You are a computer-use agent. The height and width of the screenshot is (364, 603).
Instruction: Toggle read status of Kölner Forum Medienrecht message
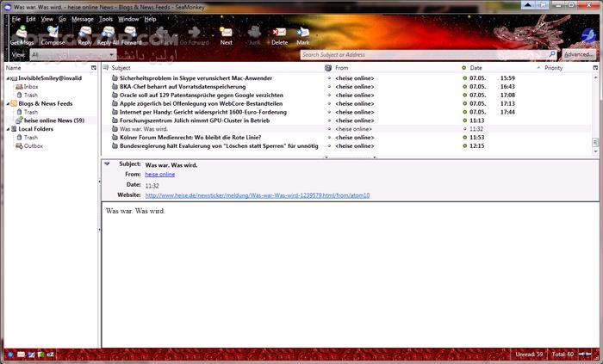[x=465, y=137]
